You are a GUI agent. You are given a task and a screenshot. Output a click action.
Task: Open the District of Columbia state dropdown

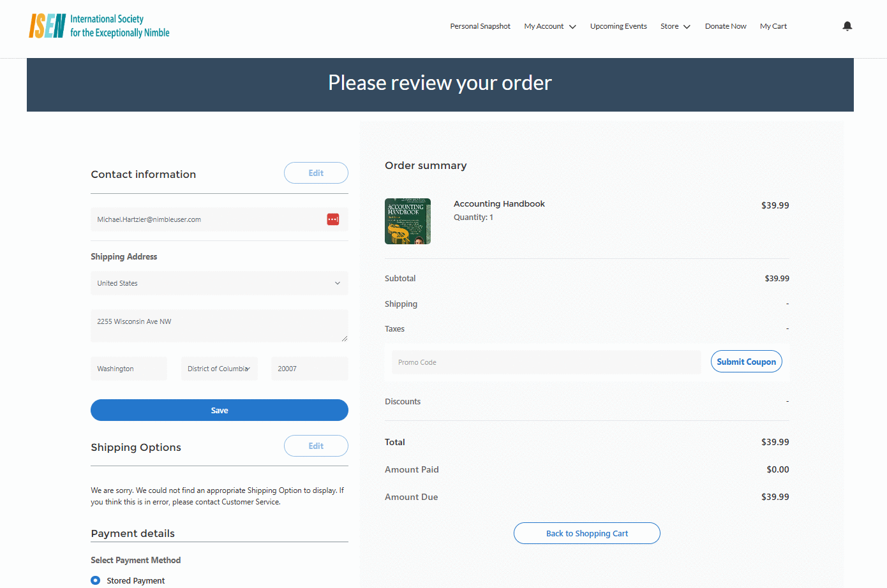[x=219, y=369]
